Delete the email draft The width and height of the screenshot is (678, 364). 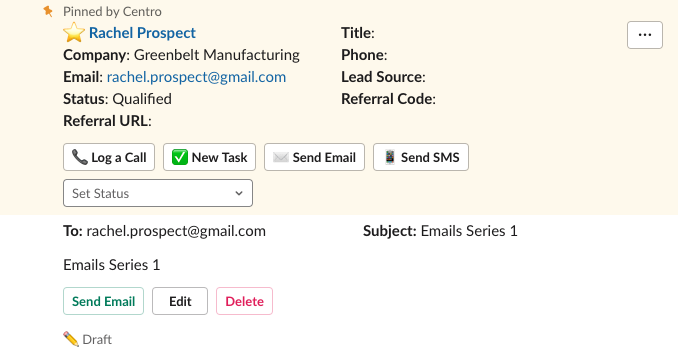point(244,301)
